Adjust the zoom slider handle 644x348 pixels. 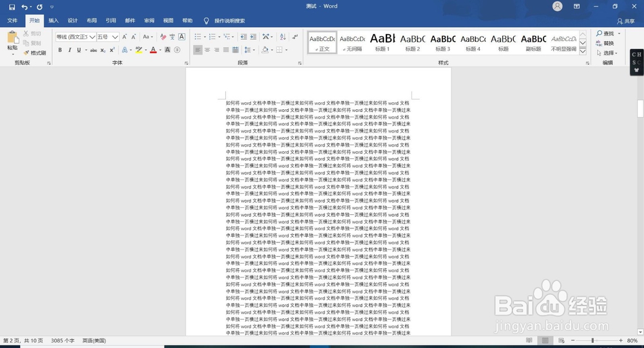(x=592, y=341)
